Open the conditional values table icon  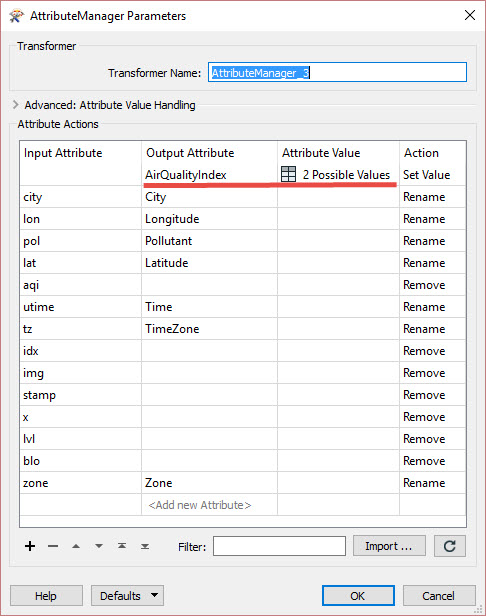288,174
